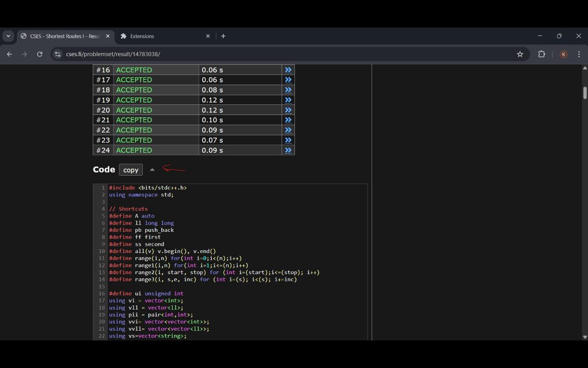This screenshot has width=588, height=368.
Task: Open details for test #16
Action: pyautogui.click(x=288, y=70)
